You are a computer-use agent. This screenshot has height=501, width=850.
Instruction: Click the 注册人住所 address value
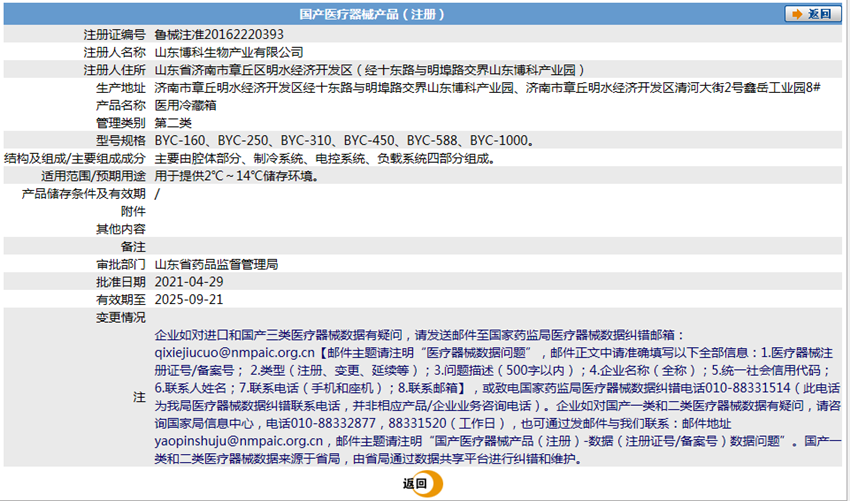click(370, 70)
